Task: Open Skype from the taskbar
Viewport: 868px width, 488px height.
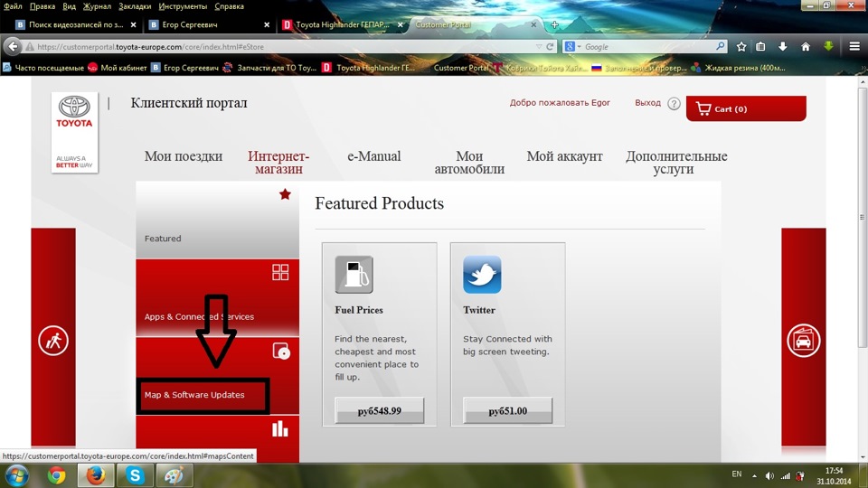Action: click(135, 475)
